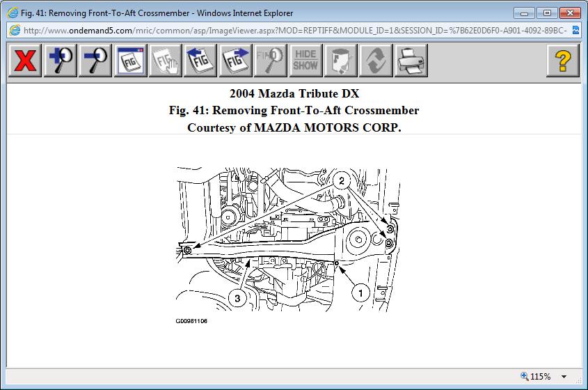Image resolution: width=588 pixels, height=390 pixels.
Task: Open the 115% zoom level dropdown arrow
Action: [564, 377]
